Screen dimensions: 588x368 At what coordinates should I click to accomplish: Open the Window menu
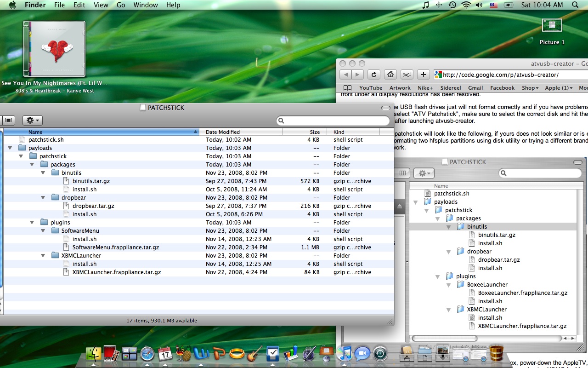pos(145,5)
